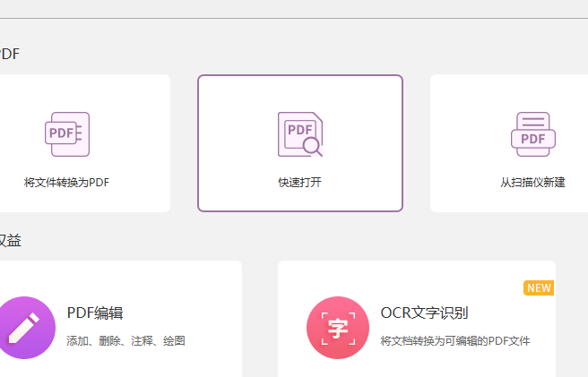This screenshot has height=377, width=588.
Task: Click the pink OCR 字 icon
Action: coord(338,328)
